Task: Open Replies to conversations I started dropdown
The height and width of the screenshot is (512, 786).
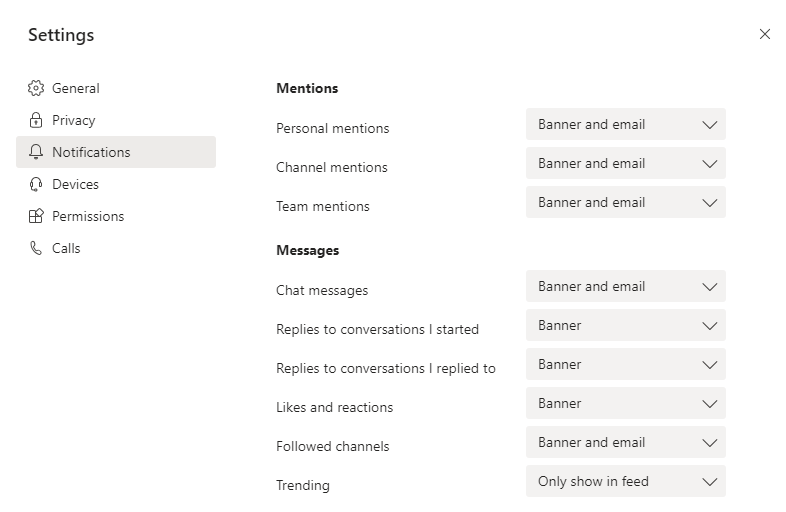Action: click(626, 325)
